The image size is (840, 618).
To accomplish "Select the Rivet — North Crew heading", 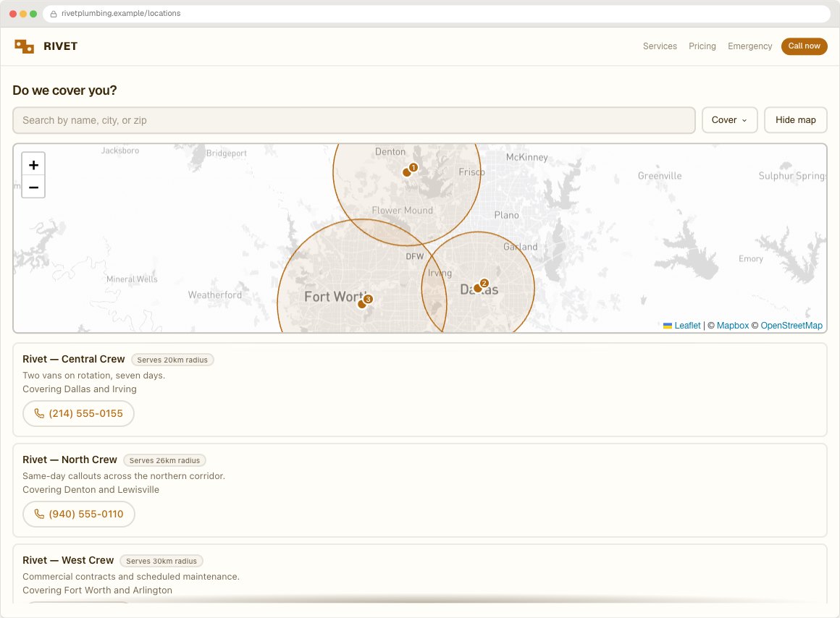I will pyautogui.click(x=70, y=460).
